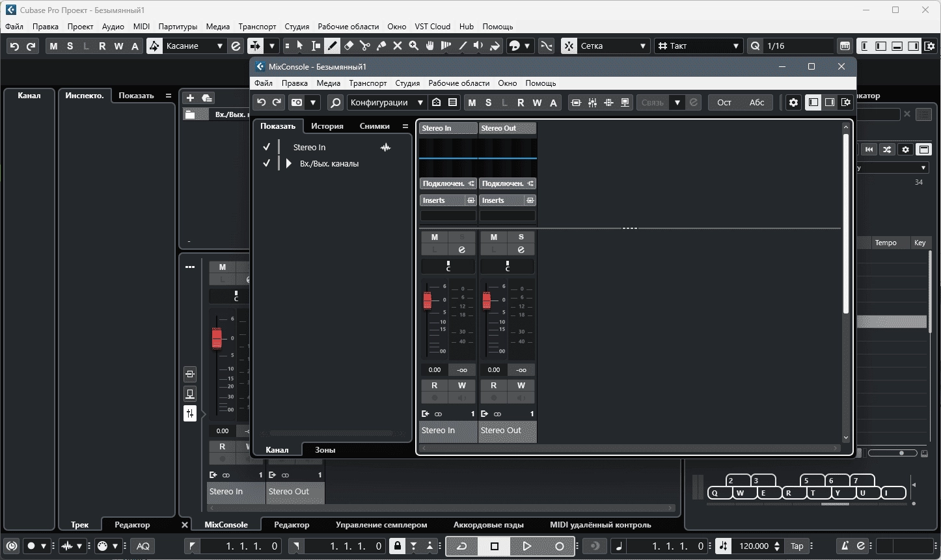
Task: Select the Zoom magnifier tool
Action: coord(413,46)
